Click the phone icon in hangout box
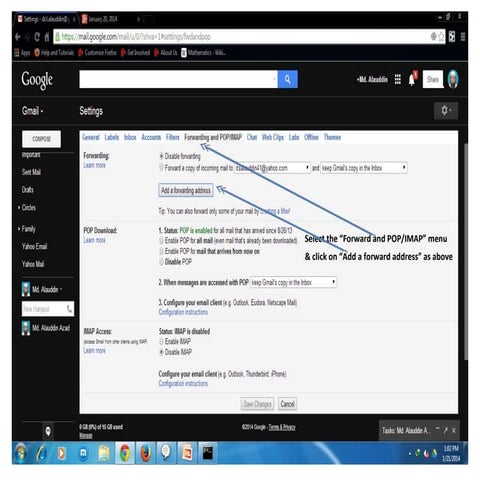480x480 pixels. click(69, 309)
